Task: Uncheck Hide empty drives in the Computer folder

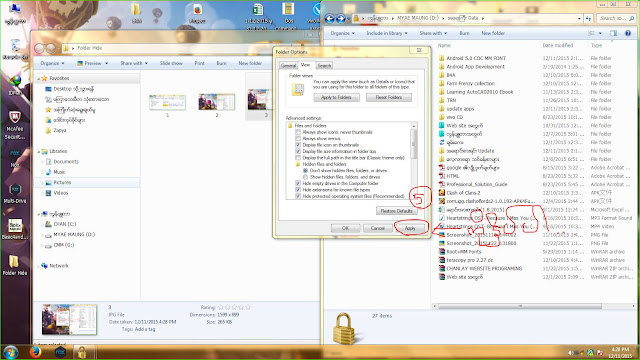Action: click(298, 184)
